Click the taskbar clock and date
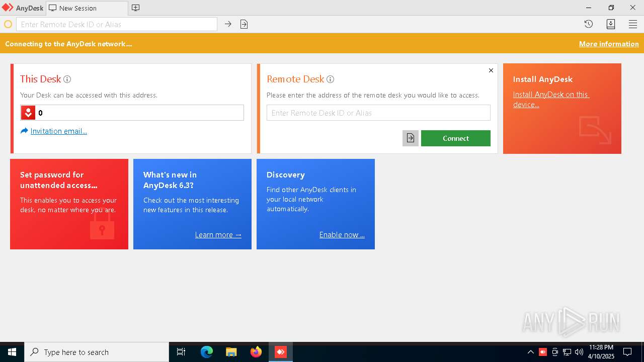 point(601,352)
